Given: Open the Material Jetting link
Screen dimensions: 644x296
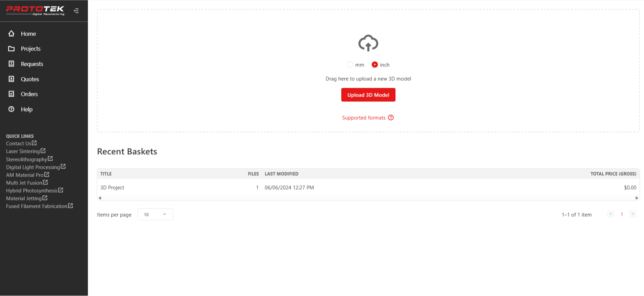Looking at the screenshot, I should click(24, 198).
